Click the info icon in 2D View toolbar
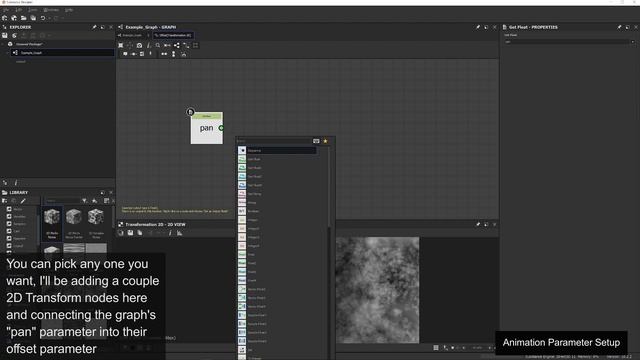This screenshot has width=640, height=360. click(170, 233)
